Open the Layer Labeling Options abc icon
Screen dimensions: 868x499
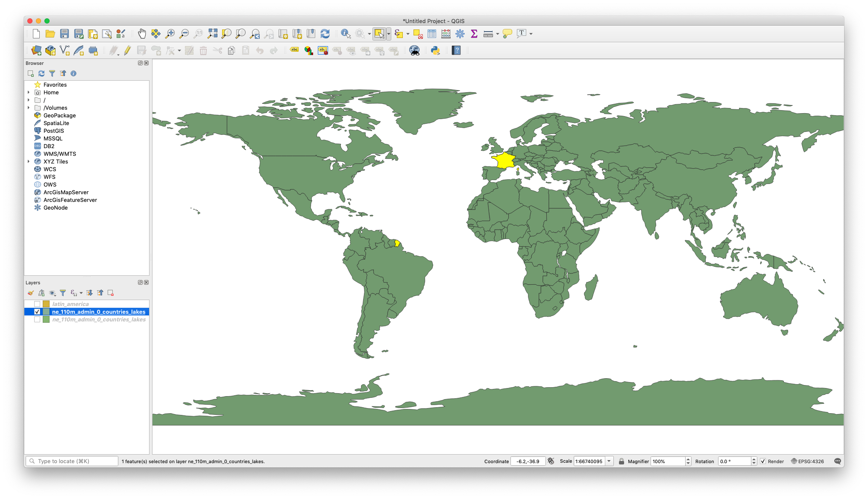coord(295,50)
